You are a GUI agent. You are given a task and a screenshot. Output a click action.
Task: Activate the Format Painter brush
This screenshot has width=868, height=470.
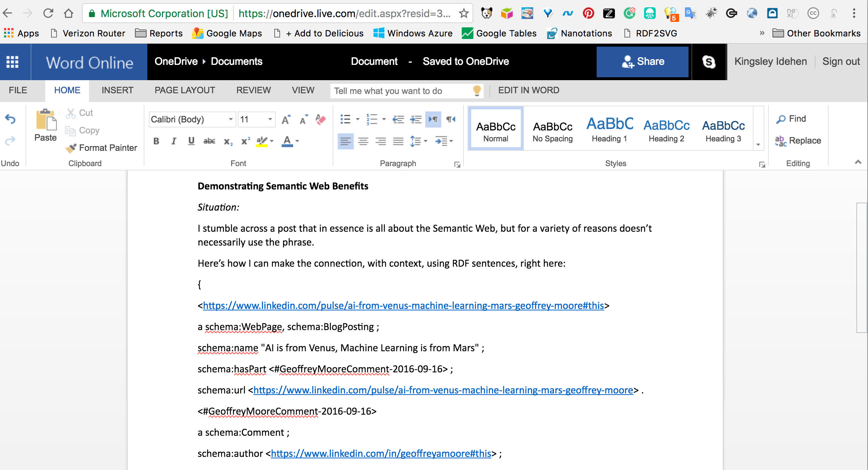point(71,148)
